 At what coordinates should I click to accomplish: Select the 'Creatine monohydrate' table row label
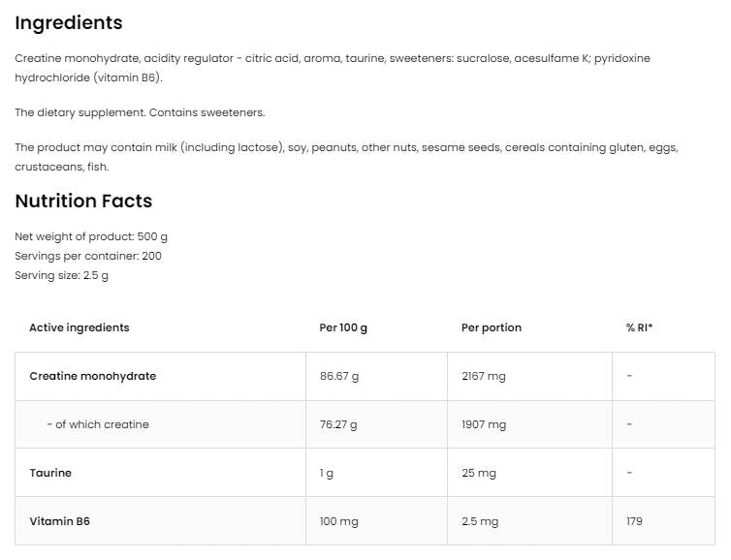pyautogui.click(x=93, y=376)
